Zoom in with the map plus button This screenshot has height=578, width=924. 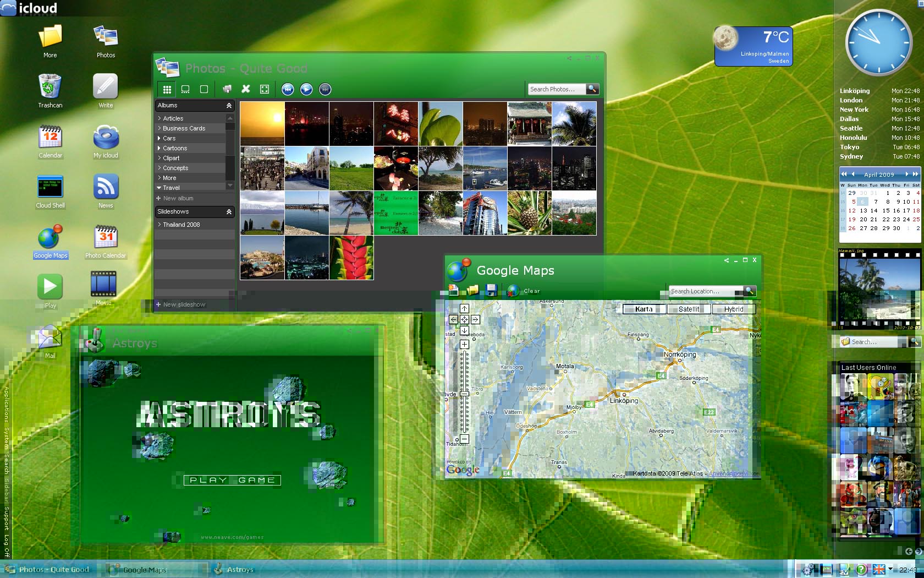(464, 344)
